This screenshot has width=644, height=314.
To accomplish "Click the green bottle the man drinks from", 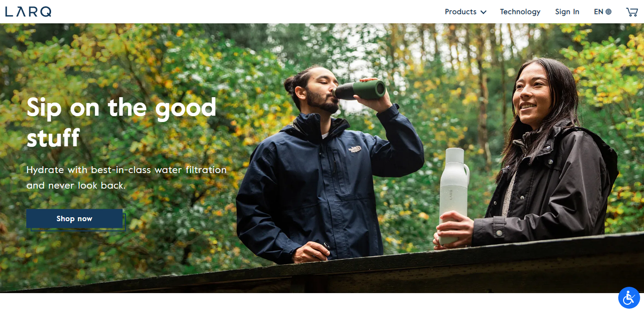I will pos(359,90).
